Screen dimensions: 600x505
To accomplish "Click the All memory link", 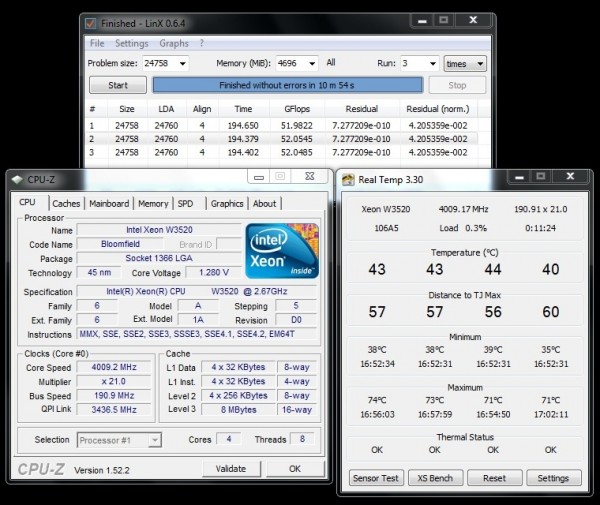I will point(331,62).
